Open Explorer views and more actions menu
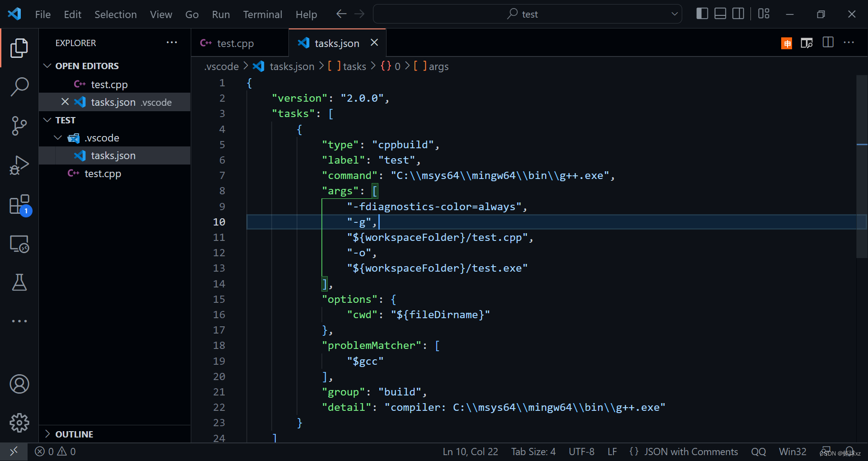Image resolution: width=868 pixels, height=461 pixels. (172, 42)
